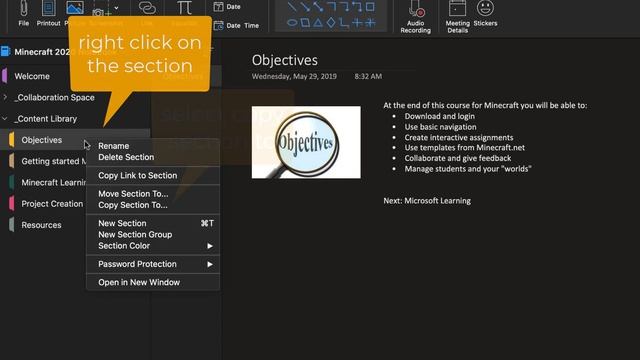Select Copy Link to Section
Screen dimensions: 640x360
pyautogui.click(x=138, y=176)
